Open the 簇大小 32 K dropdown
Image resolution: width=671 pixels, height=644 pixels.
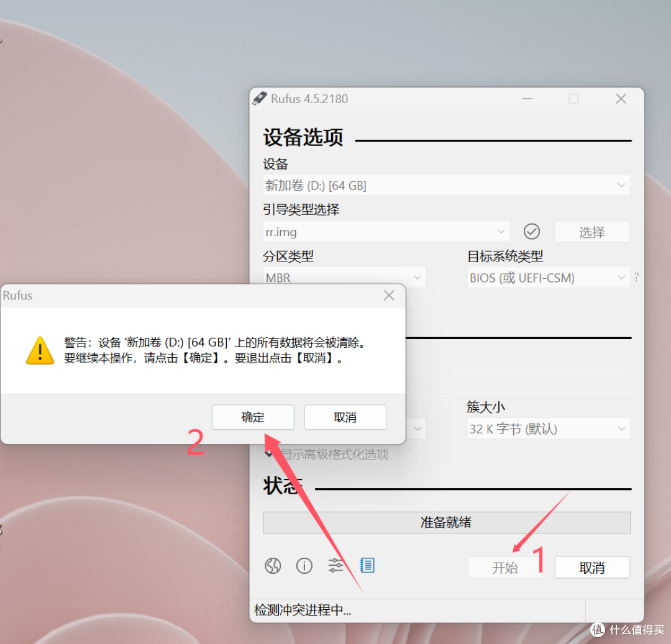click(548, 429)
